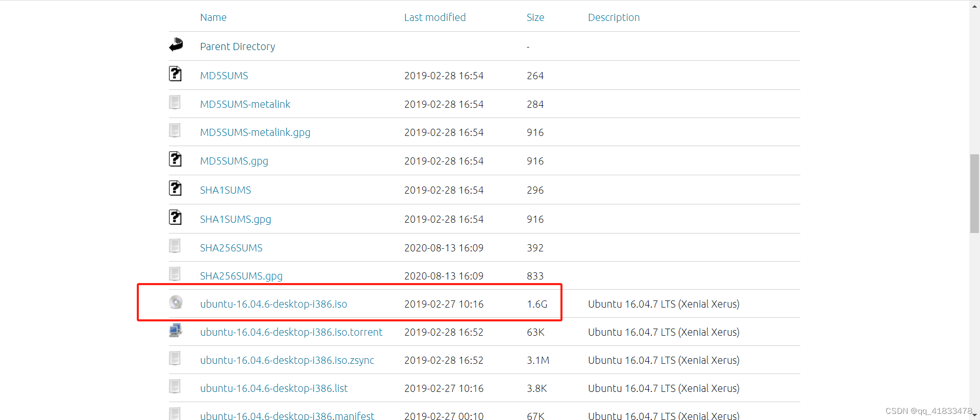Download the ubuntu-16.04.6-desktop-i386.iso.torrent file

[x=291, y=332]
